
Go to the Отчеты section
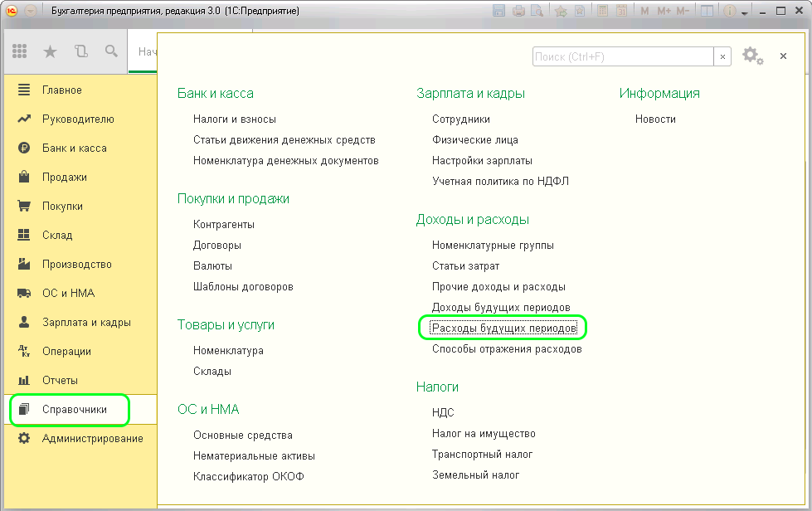(60, 381)
